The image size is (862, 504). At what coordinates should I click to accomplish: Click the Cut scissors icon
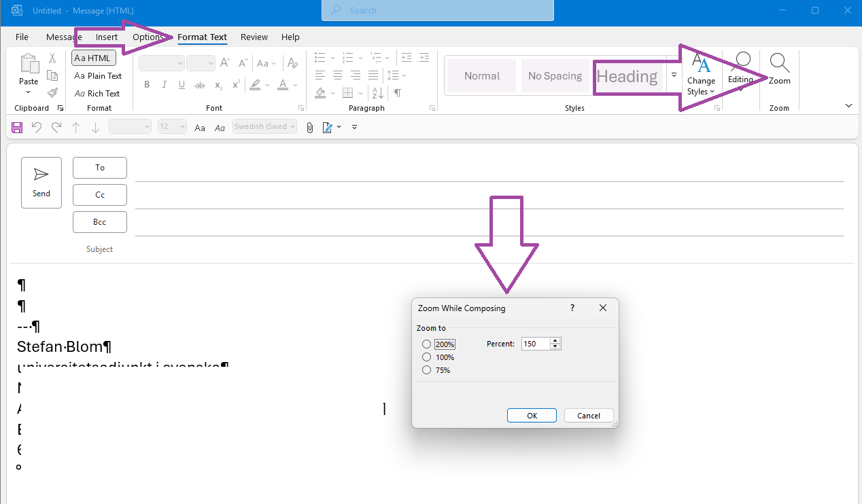[52, 58]
